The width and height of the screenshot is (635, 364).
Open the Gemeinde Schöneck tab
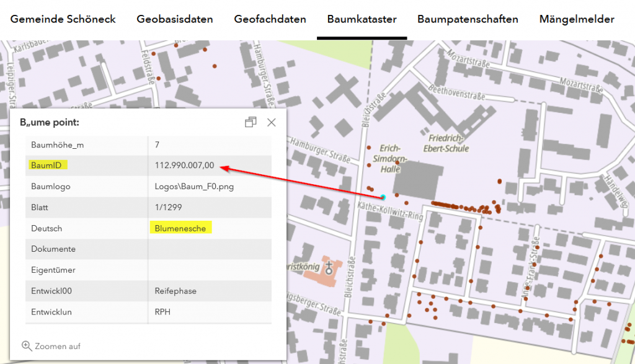(x=63, y=19)
